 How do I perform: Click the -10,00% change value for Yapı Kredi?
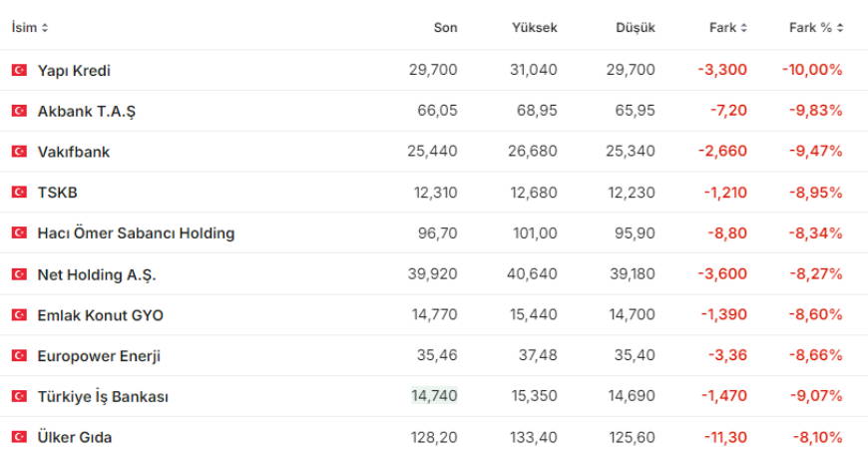click(812, 71)
